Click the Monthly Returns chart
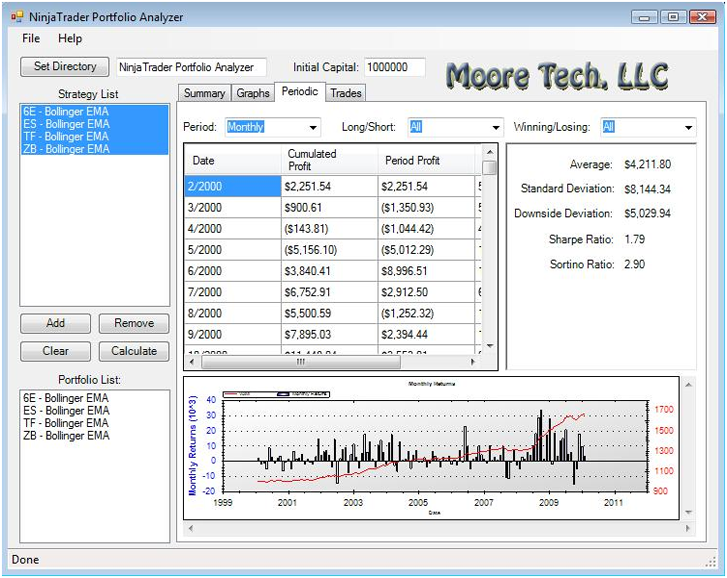 431,448
